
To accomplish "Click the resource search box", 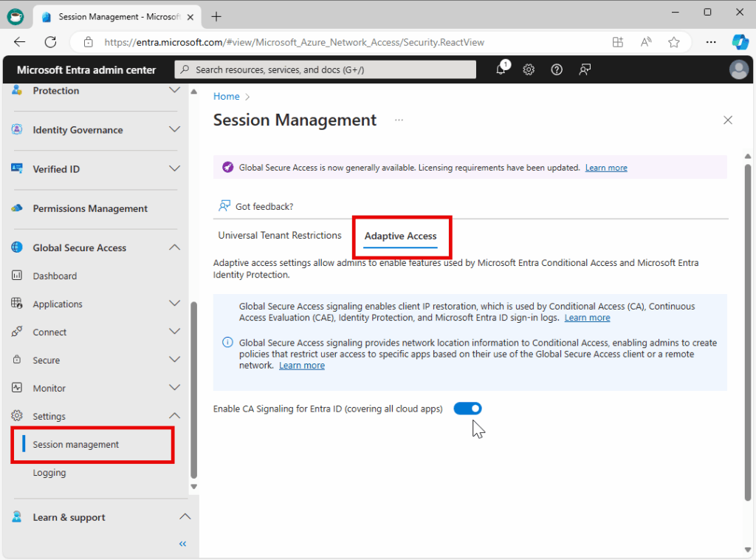I will (x=326, y=69).
